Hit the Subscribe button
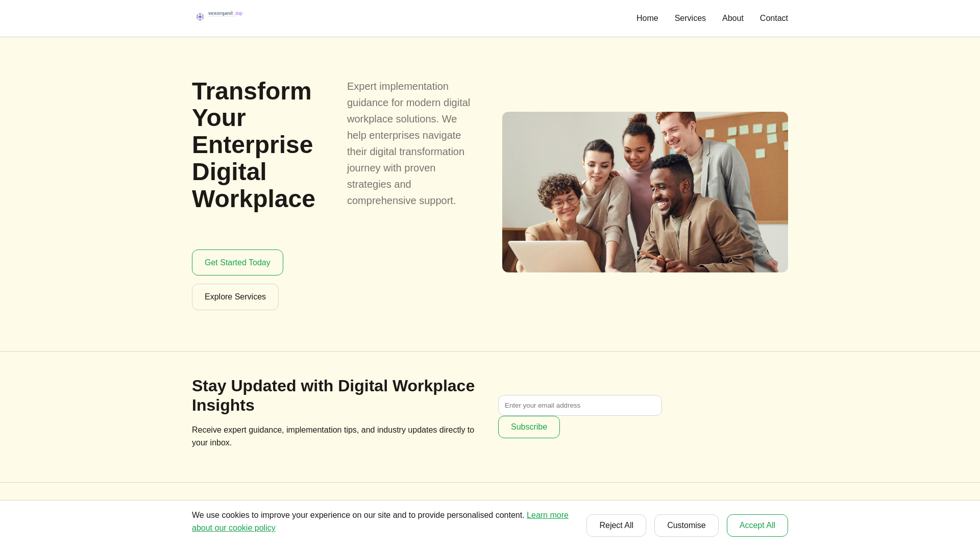980x551 pixels. pyautogui.click(x=529, y=427)
